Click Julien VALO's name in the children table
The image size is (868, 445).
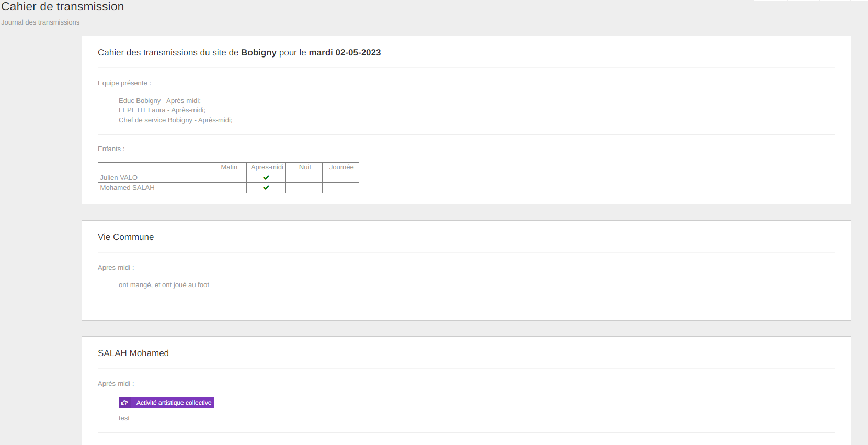(119, 178)
